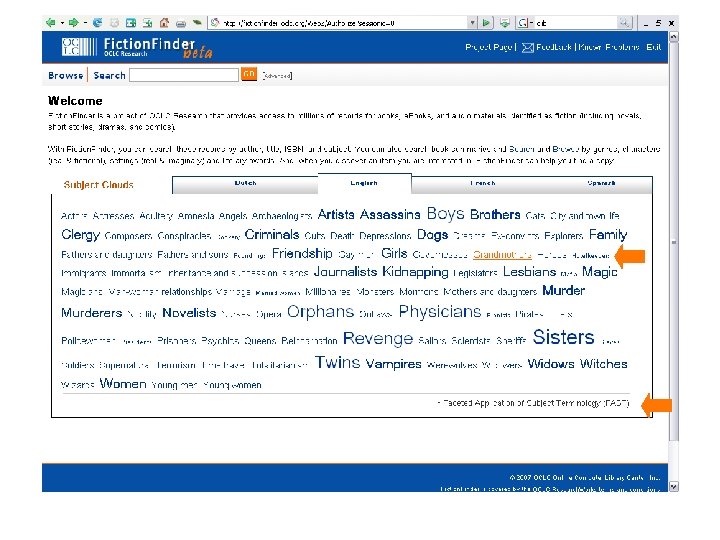
Task: Select the Witches subject tag
Action: (x=603, y=364)
